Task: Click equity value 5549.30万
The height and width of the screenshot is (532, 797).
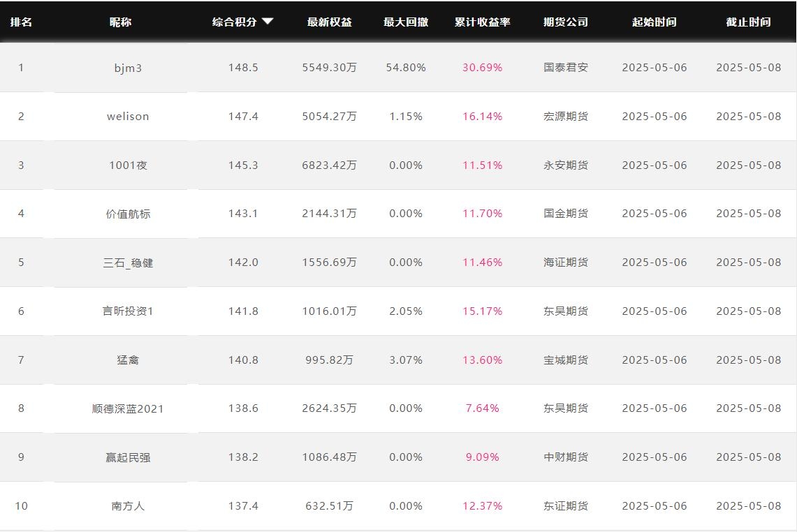Action: click(330, 68)
